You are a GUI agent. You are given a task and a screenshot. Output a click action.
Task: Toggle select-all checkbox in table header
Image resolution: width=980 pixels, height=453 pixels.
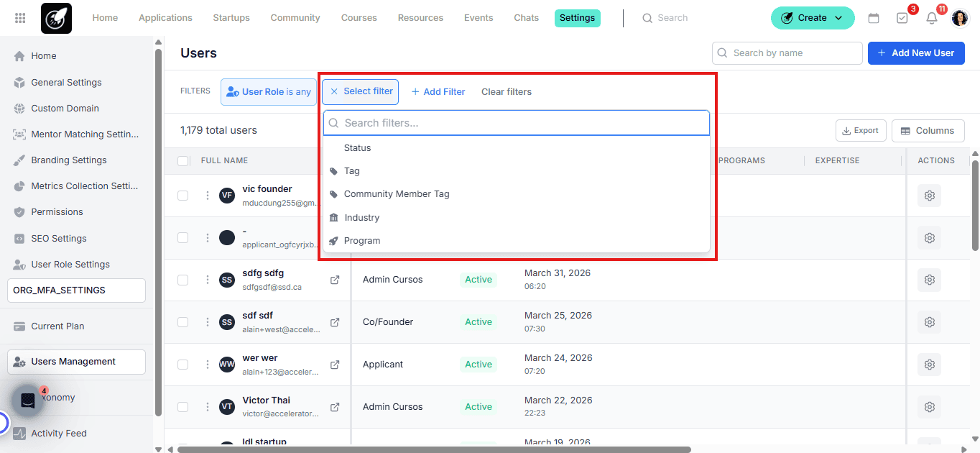[x=183, y=161]
